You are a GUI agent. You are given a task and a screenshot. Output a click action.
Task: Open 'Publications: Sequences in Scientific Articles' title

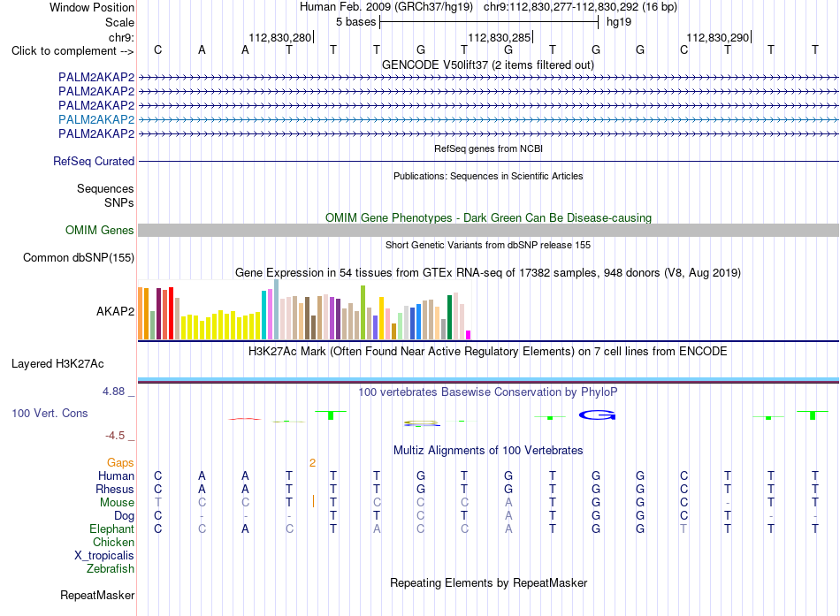488,176
